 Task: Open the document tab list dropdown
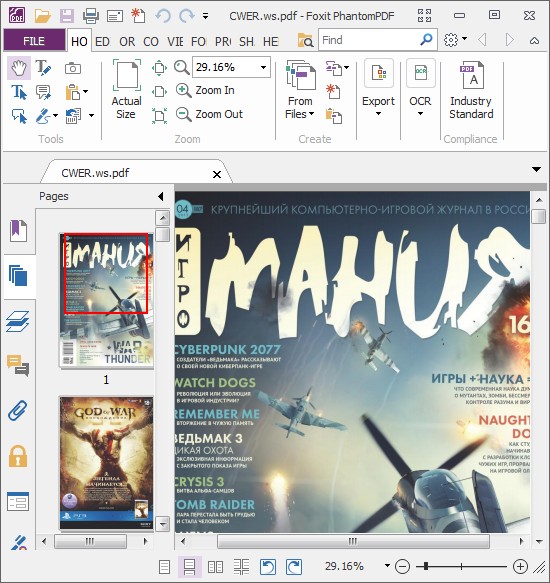(x=536, y=170)
